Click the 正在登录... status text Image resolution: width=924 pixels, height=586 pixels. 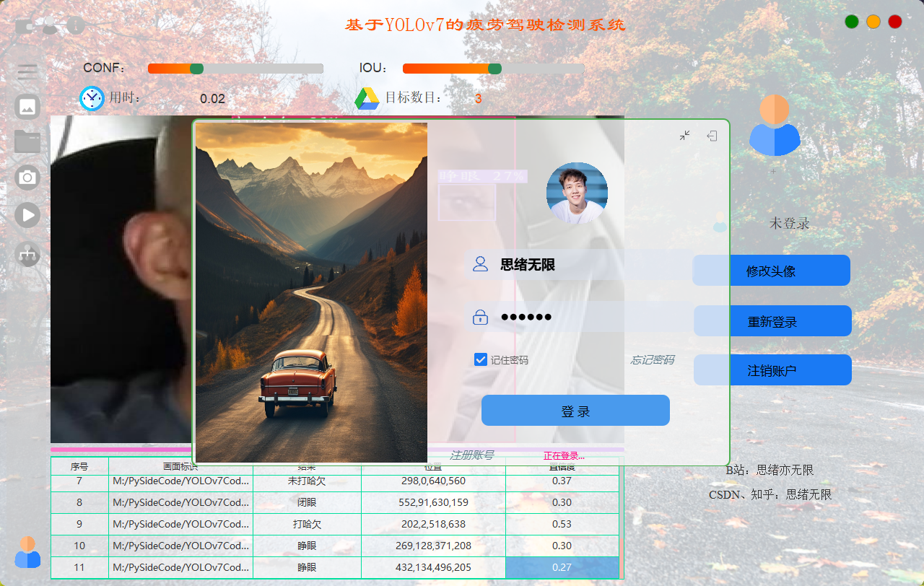[x=564, y=456]
